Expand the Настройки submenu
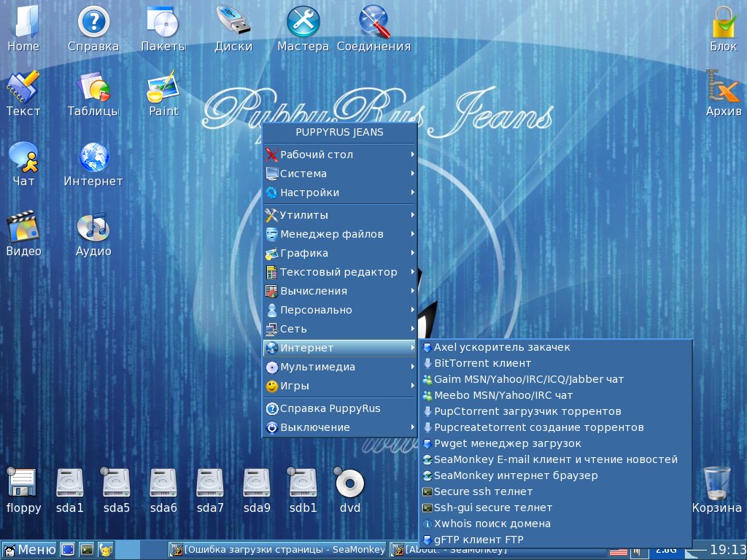Screen dimensions: 747x560 [x=340, y=192]
